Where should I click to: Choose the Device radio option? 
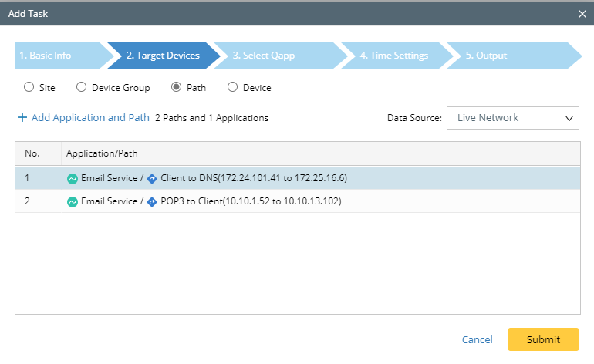point(232,87)
